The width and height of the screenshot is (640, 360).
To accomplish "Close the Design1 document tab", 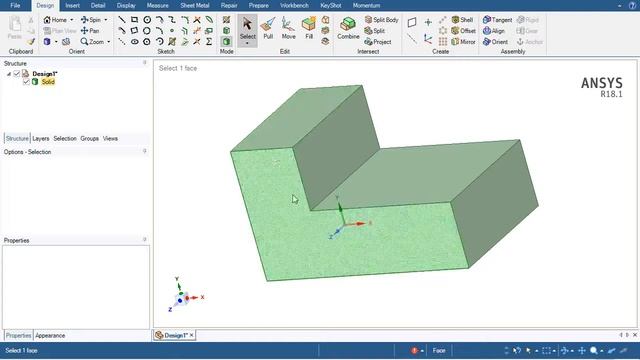I will (191, 335).
